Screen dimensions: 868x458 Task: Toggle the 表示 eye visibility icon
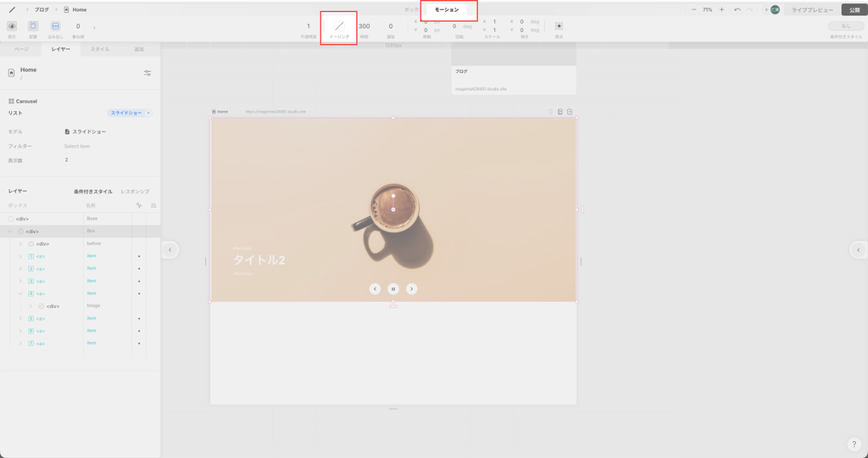click(12, 26)
